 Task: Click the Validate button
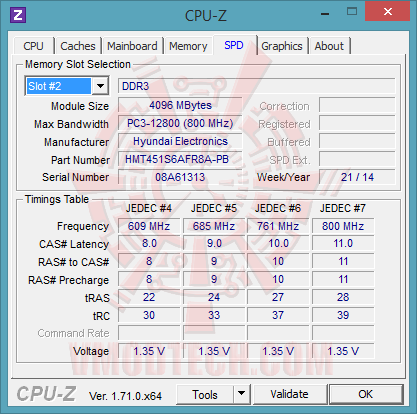[x=289, y=394]
